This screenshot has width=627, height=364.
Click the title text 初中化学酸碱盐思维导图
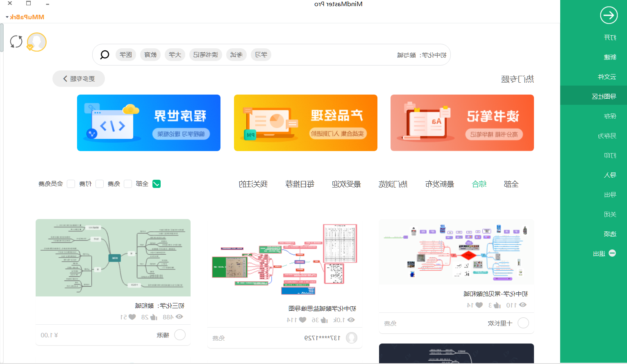tap(323, 308)
